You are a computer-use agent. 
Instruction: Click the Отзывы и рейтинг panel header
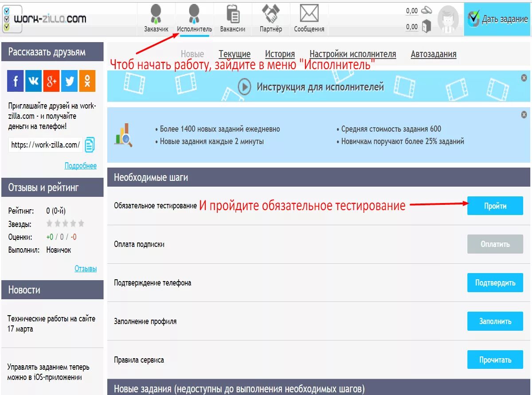(x=52, y=188)
